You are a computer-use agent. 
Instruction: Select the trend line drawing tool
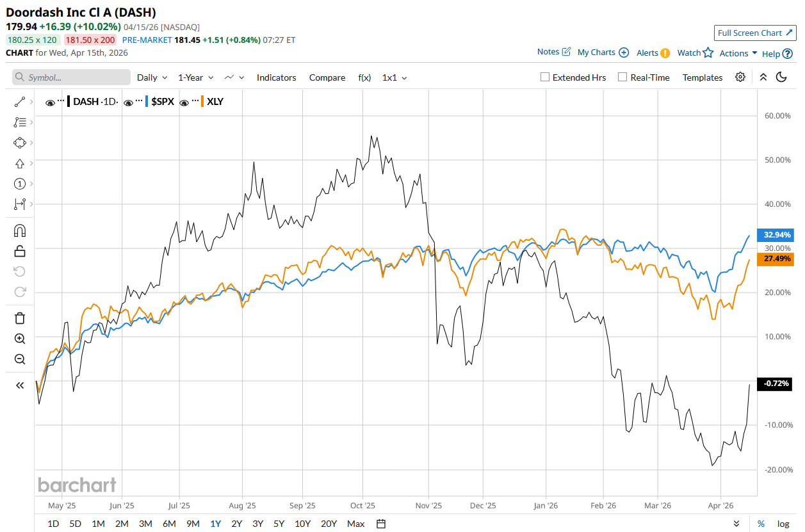19,102
